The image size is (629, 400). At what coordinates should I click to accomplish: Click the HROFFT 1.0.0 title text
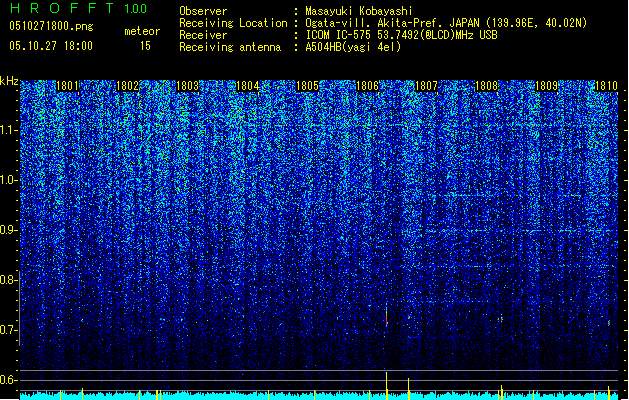tap(78, 8)
